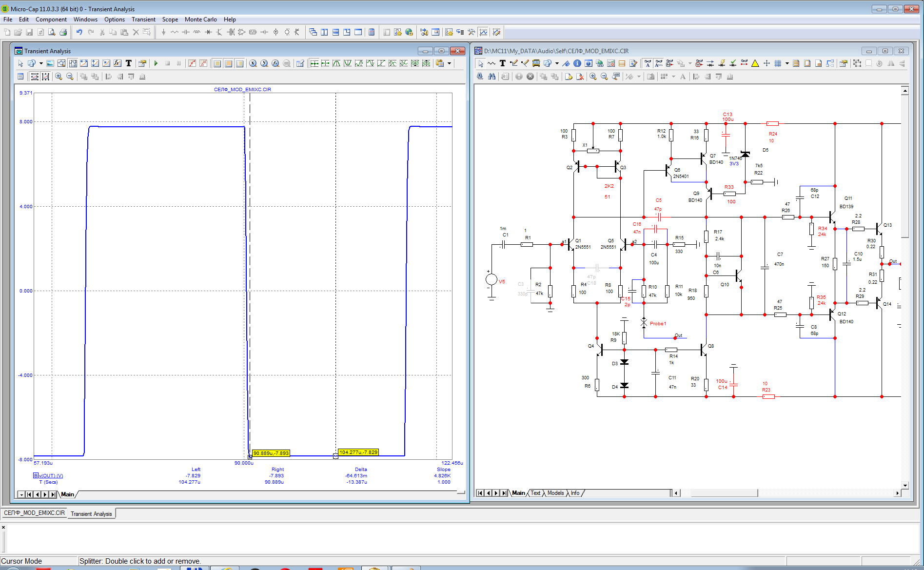Select the Text tool in Transient Analysis toolbar
The width and height of the screenshot is (924, 570).
129,63
